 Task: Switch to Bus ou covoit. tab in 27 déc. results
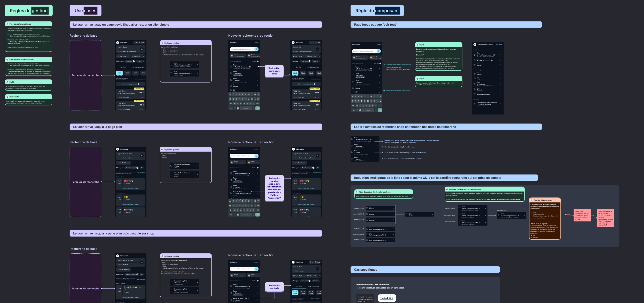(313, 67)
